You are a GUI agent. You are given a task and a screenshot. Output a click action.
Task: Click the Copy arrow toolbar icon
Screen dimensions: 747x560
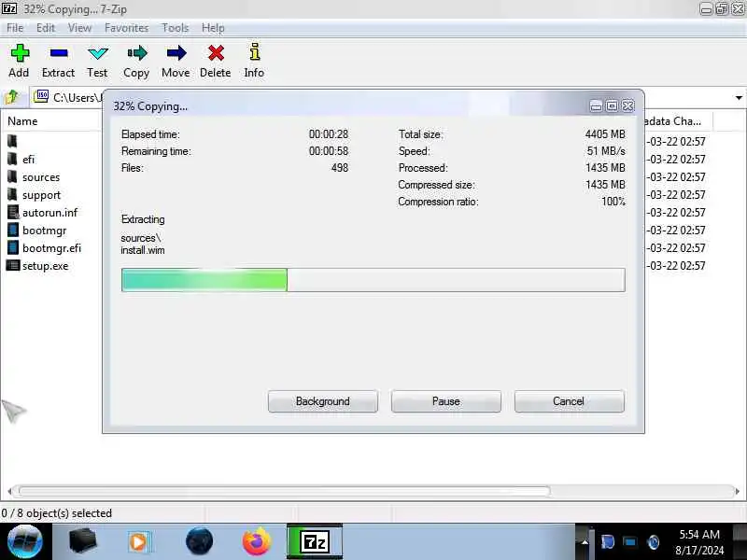click(x=136, y=53)
